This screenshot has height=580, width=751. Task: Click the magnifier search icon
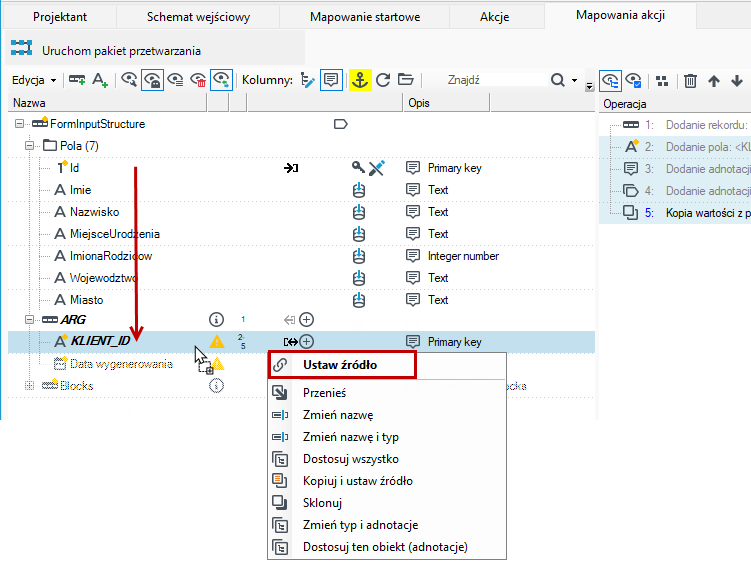[558, 80]
